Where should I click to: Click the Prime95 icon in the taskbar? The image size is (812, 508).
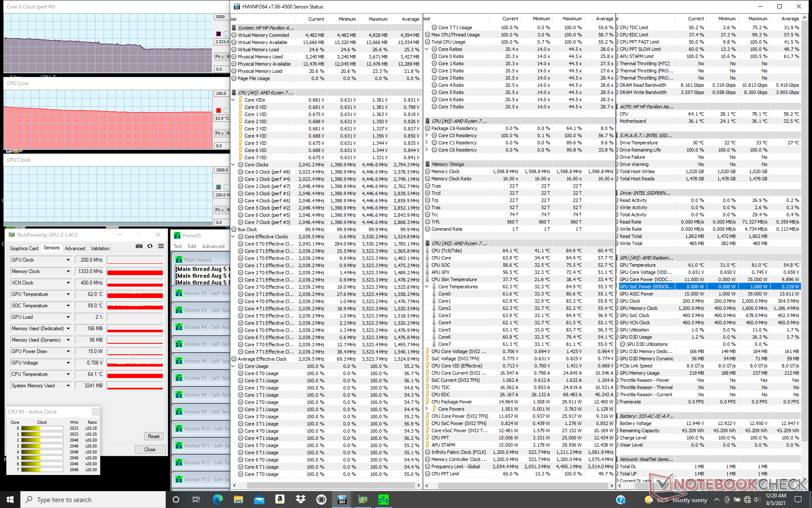tap(383, 500)
